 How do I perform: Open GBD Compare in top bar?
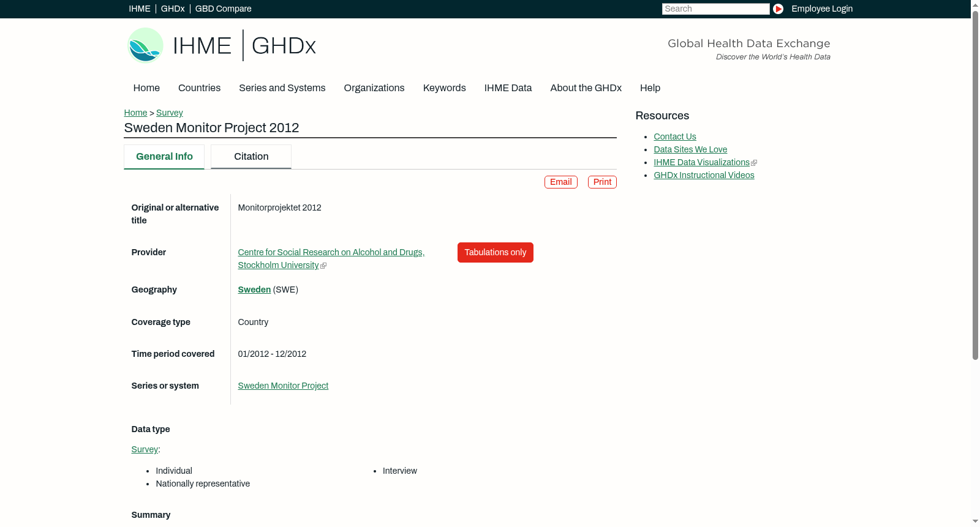pos(223,9)
